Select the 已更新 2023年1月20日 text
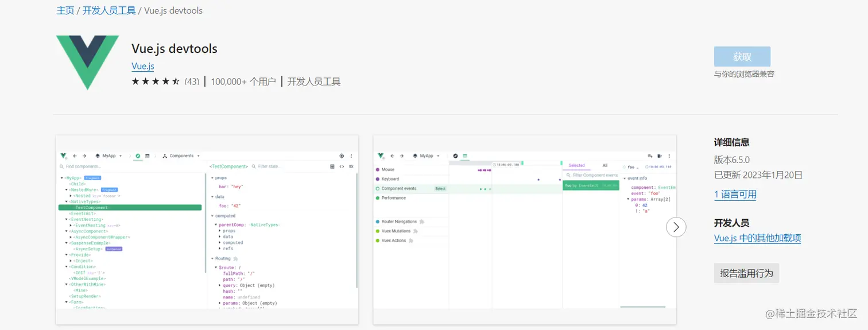 pos(758,175)
